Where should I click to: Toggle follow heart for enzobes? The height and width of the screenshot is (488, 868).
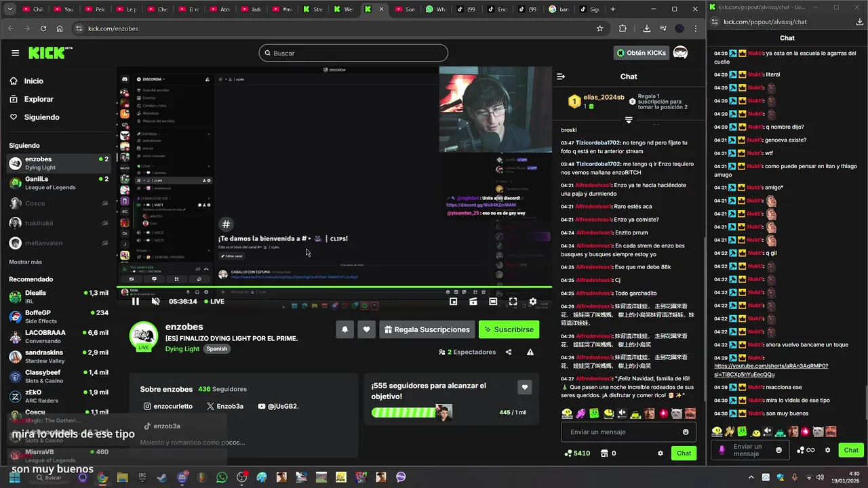click(x=366, y=329)
